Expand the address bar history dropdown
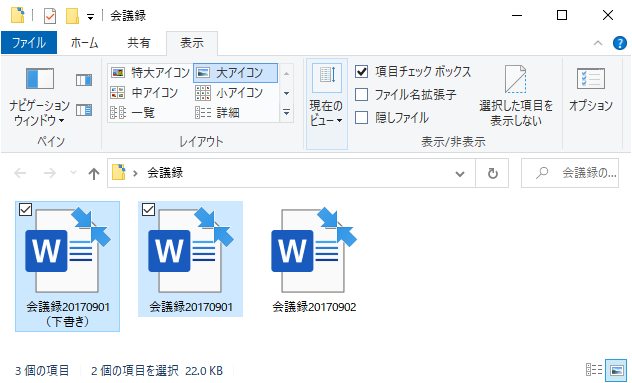 tap(459, 174)
